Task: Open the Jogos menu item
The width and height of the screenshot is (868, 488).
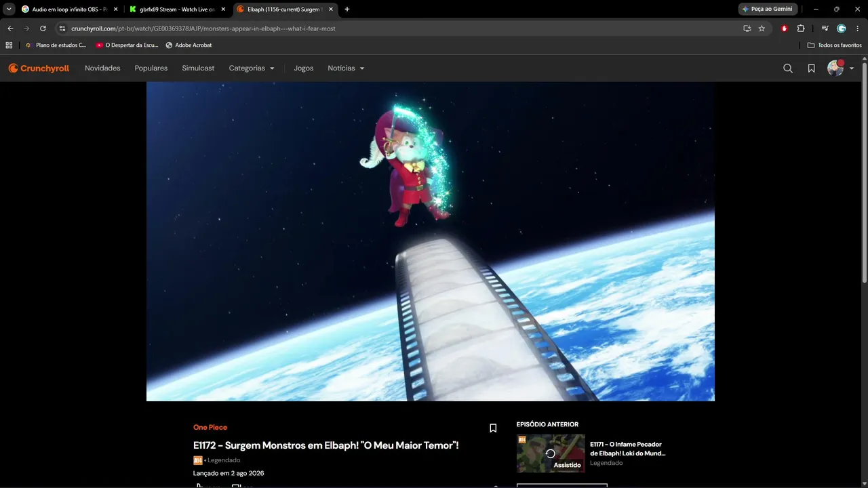Action: click(x=304, y=68)
